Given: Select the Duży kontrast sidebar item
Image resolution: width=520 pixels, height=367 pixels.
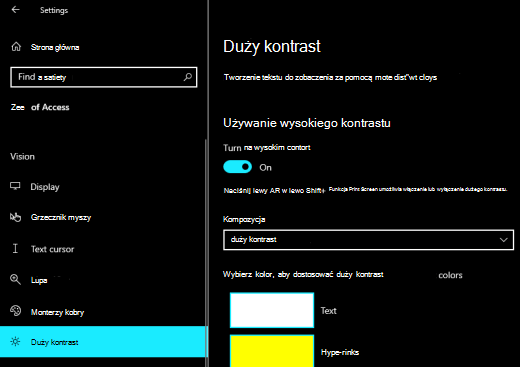Looking at the screenshot, I should point(103,342).
